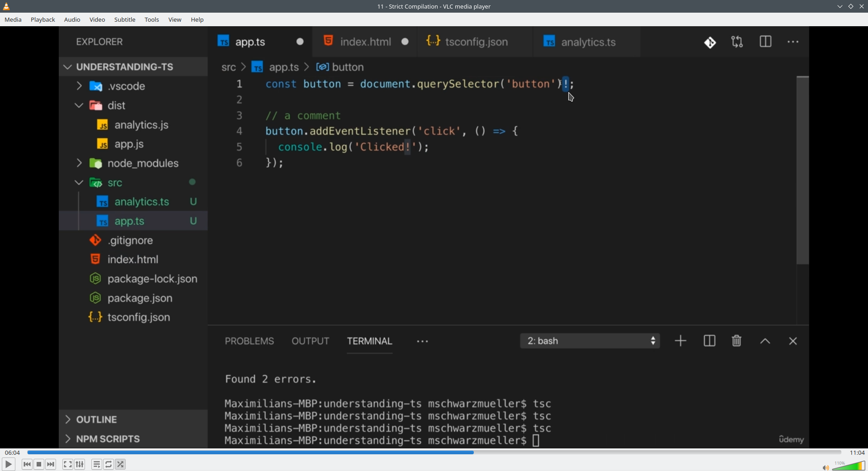Open the .gitignore file
Viewport: 868px width, 471px height.
click(133, 240)
